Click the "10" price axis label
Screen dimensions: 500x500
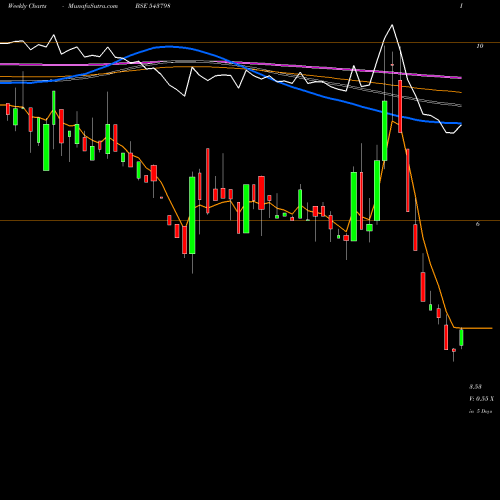click(x=480, y=46)
